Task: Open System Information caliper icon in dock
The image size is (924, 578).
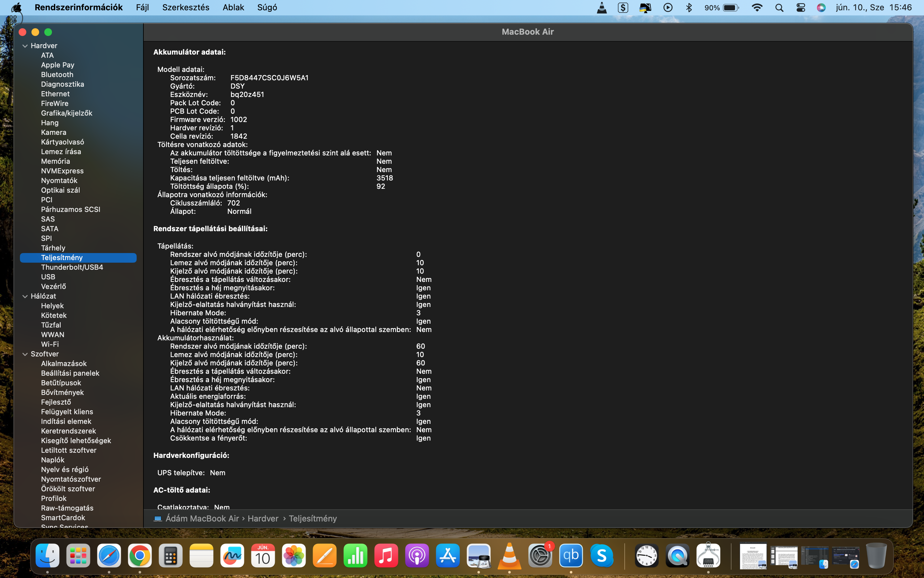Action: pyautogui.click(x=708, y=556)
